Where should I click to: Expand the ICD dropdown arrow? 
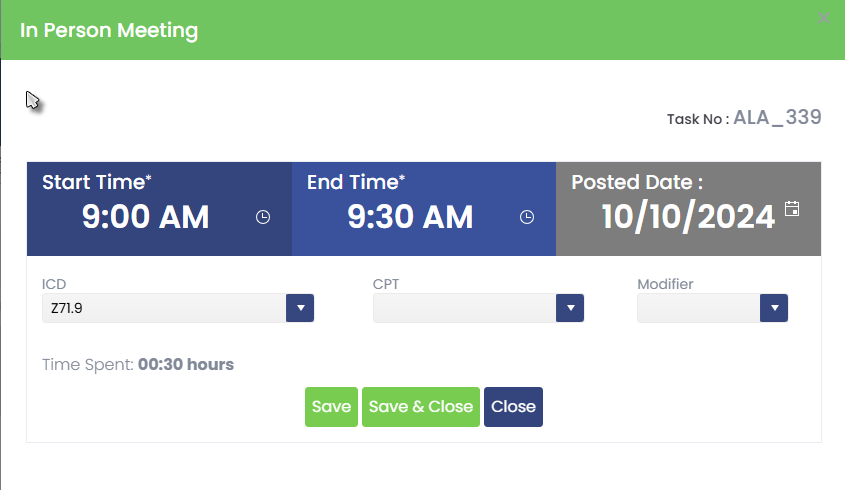coord(300,308)
